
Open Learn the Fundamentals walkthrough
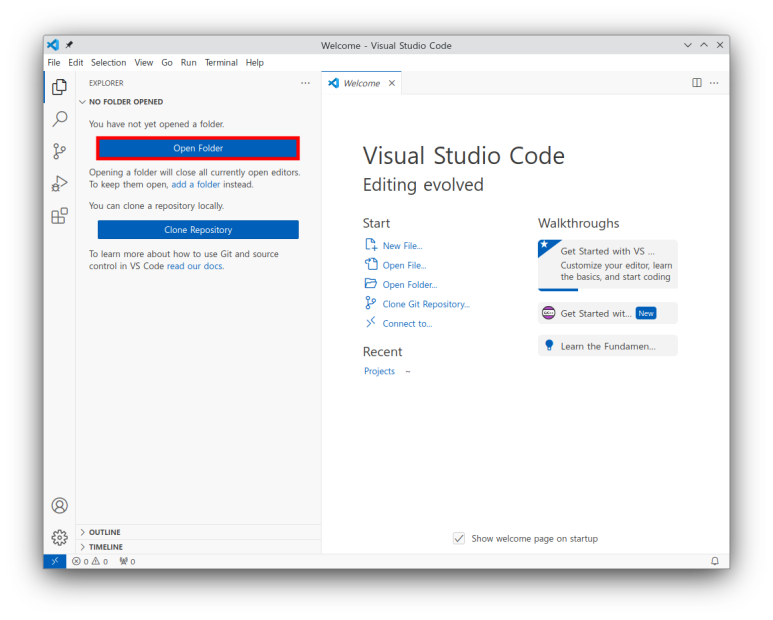[x=607, y=346]
